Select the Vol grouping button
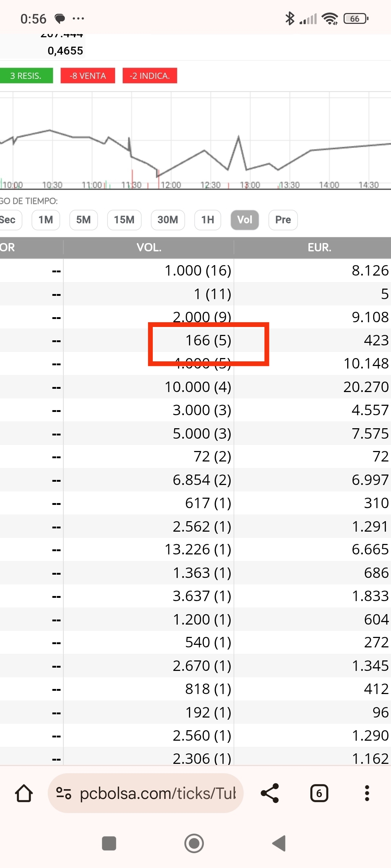The width and height of the screenshot is (391, 868). [245, 220]
